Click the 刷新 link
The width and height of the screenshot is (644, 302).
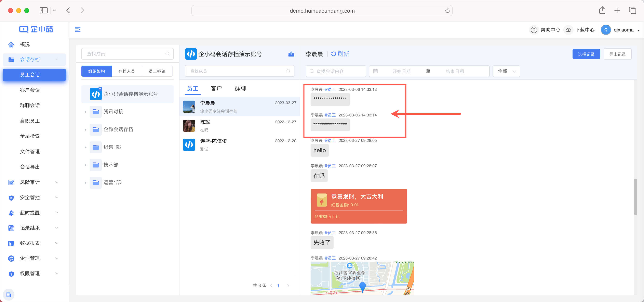343,54
